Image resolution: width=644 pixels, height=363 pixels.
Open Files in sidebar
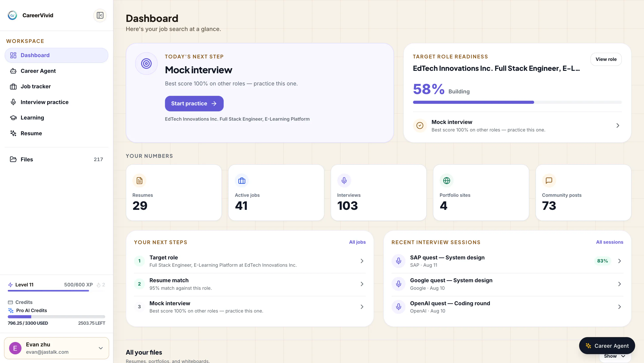point(56,159)
